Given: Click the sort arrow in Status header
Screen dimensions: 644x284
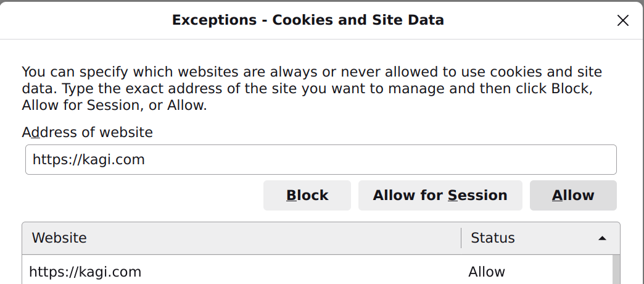Looking at the screenshot, I should point(602,238).
